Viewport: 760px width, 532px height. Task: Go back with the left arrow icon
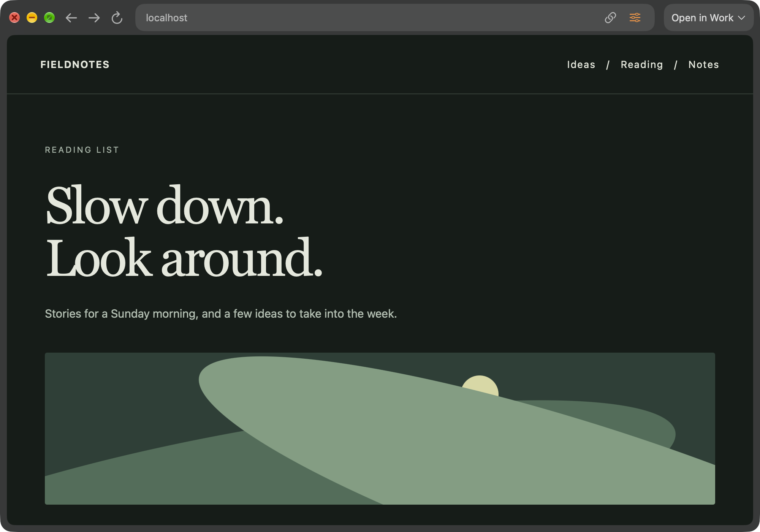71,18
